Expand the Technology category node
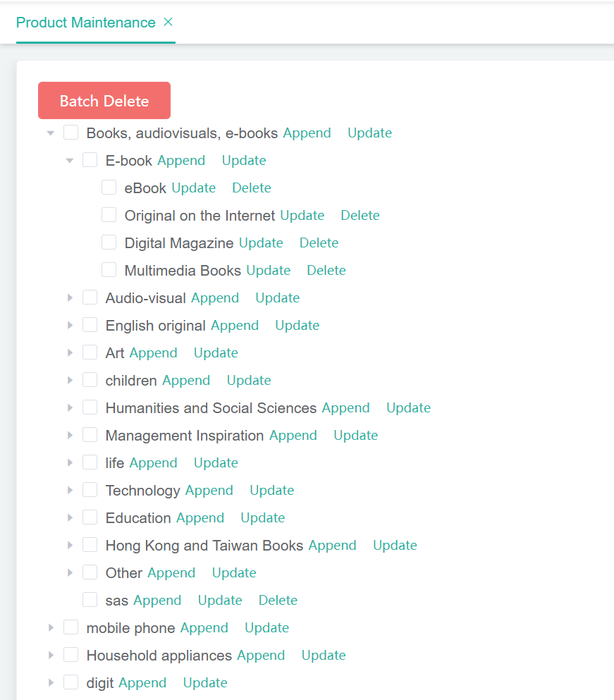The width and height of the screenshot is (614, 700). [x=70, y=490]
